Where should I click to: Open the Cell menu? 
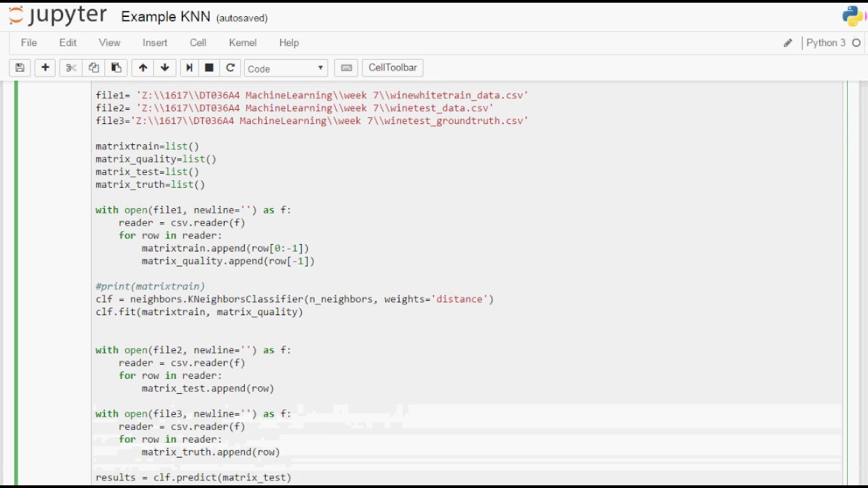(x=198, y=43)
